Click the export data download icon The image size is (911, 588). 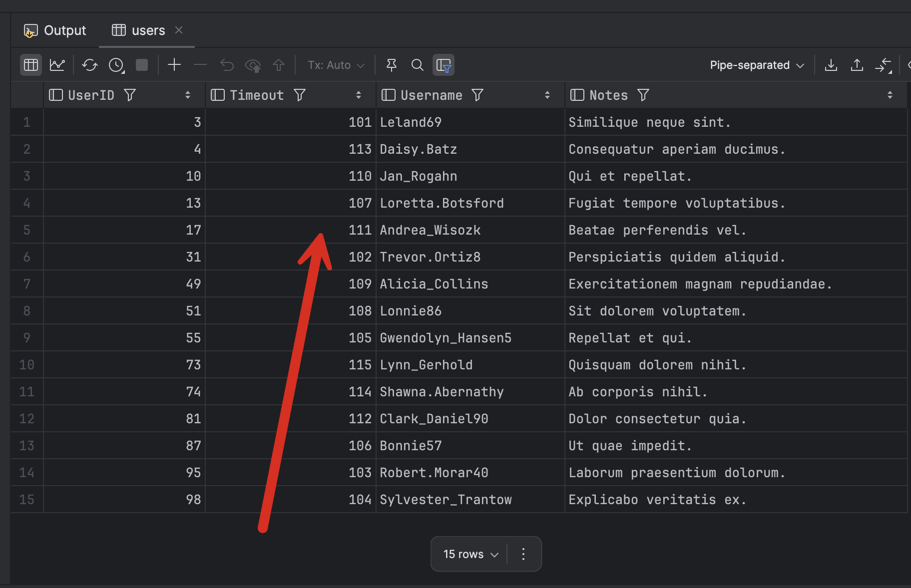pyautogui.click(x=831, y=65)
